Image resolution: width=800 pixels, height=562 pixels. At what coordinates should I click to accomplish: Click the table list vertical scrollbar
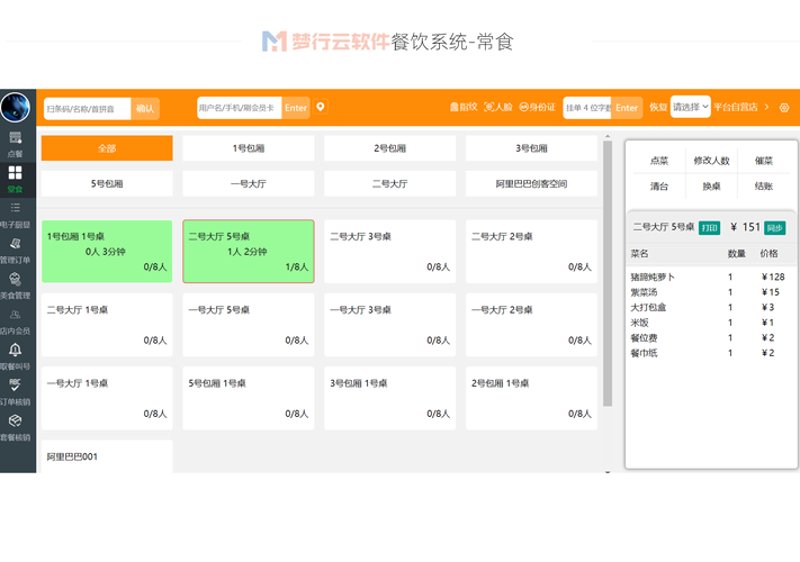(x=607, y=273)
